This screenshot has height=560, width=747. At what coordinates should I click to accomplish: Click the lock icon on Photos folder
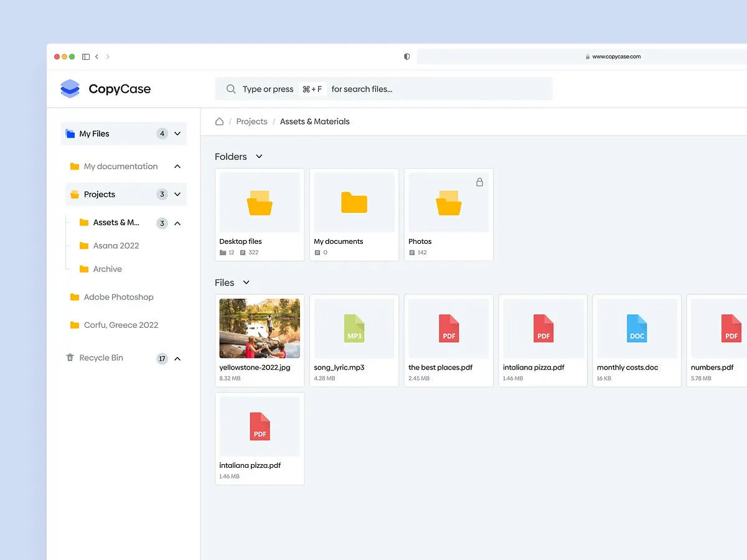point(479,182)
